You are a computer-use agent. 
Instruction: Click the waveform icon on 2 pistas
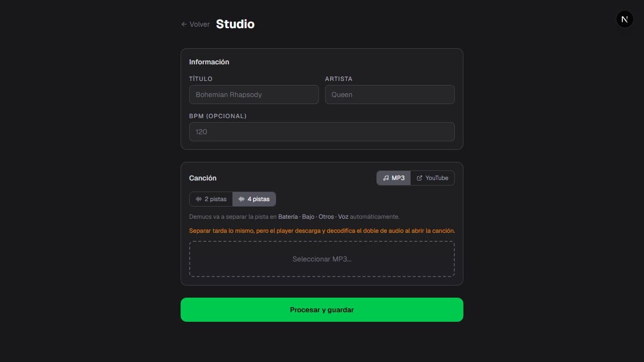click(x=199, y=199)
